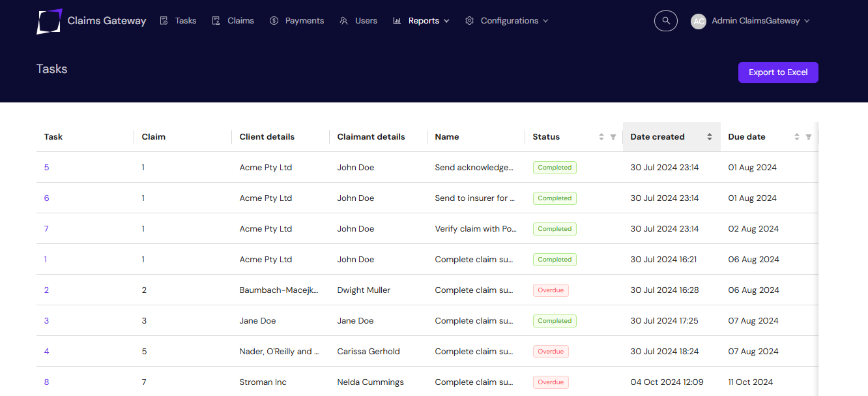The height and width of the screenshot is (396, 868).
Task: Open task 8 link
Action: point(47,382)
